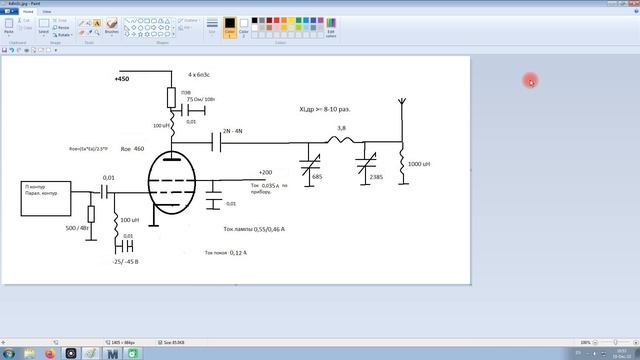Choose the Rectangle shape
The image size is (640, 360).
click(147, 21)
